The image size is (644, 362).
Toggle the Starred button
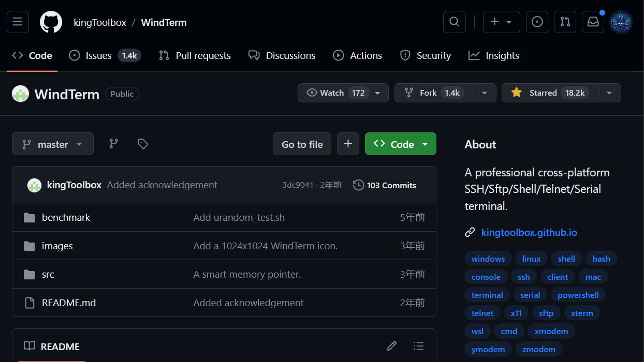550,93
